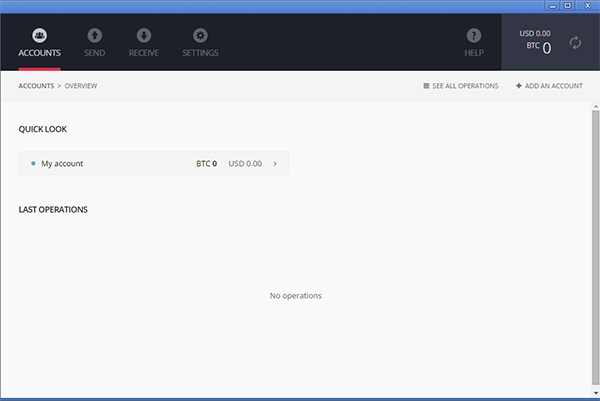Expand My account via chevron arrow
600x401 pixels.
coord(275,163)
